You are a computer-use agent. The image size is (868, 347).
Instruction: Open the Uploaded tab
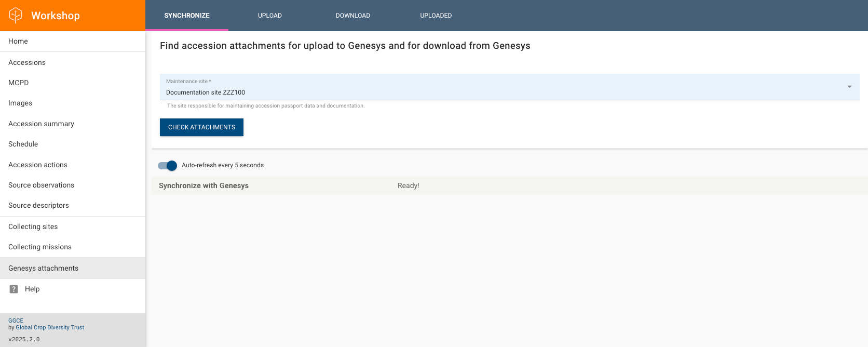436,16
